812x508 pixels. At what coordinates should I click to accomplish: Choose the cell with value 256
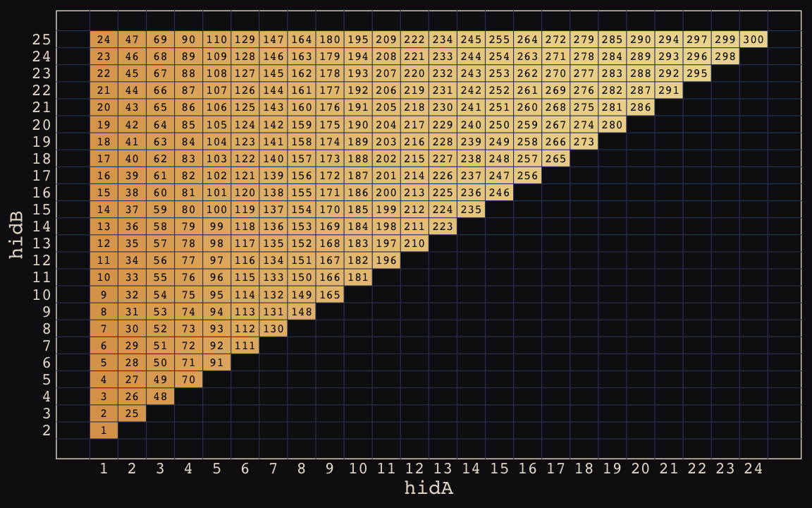coord(527,176)
